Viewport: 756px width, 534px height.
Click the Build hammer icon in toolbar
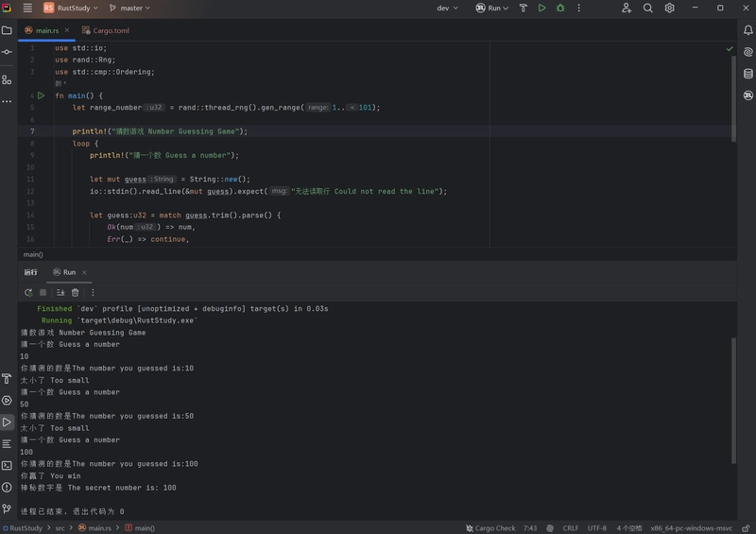[523, 8]
